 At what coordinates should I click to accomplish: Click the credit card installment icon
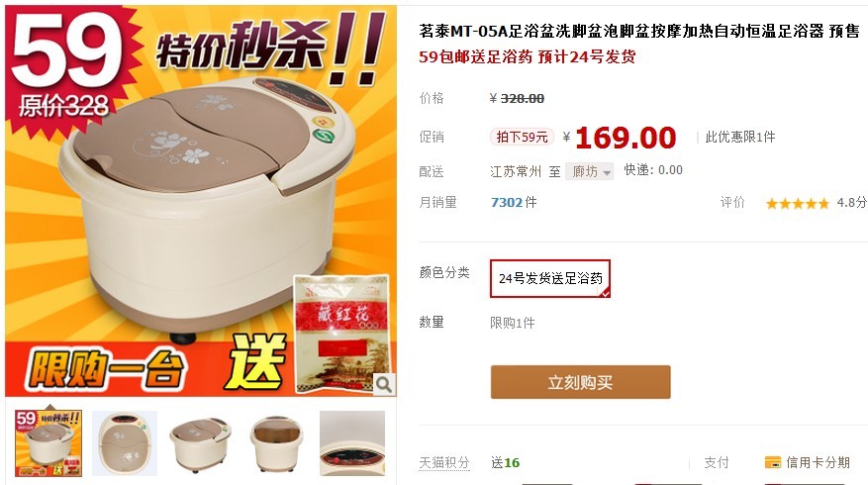773,462
